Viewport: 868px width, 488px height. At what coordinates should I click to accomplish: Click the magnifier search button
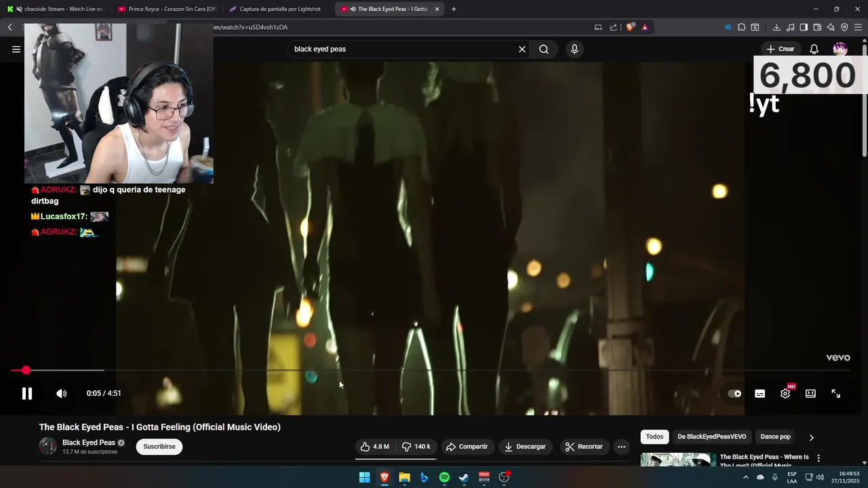(544, 49)
